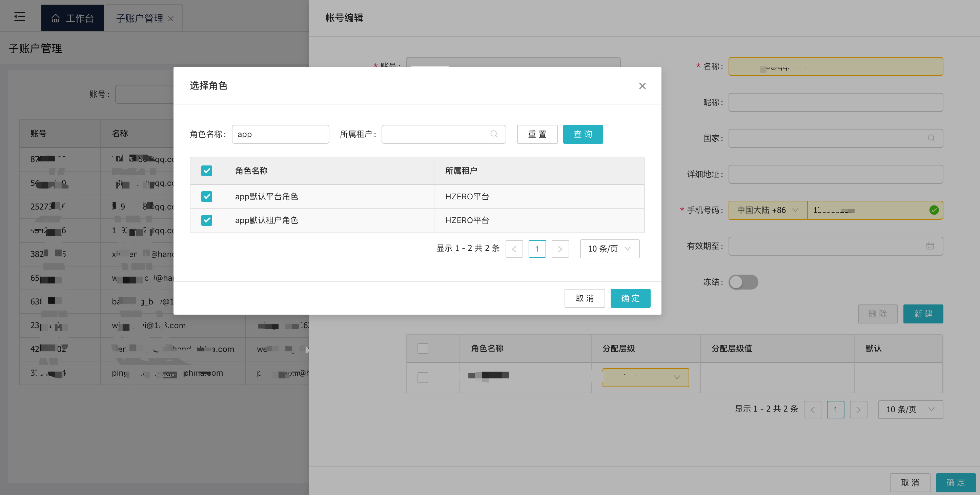Toggle the 冻结 switch
This screenshot has width=980, height=495.
point(743,282)
